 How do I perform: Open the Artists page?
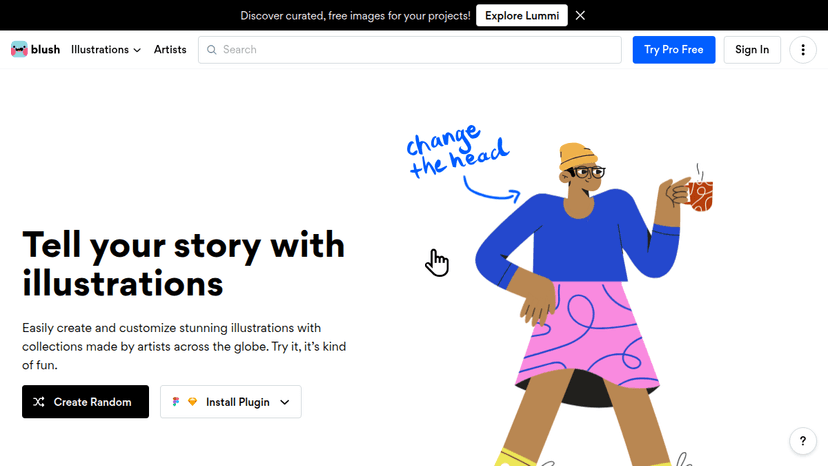tap(170, 50)
